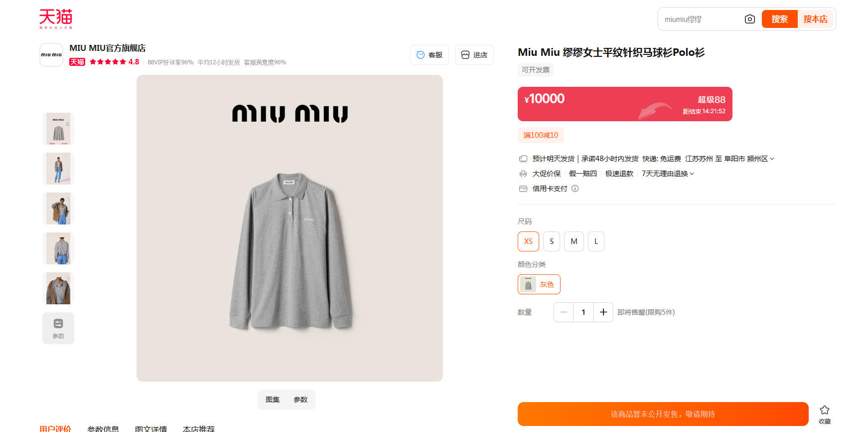Expand the 7天无理由退换 service details

point(692,174)
